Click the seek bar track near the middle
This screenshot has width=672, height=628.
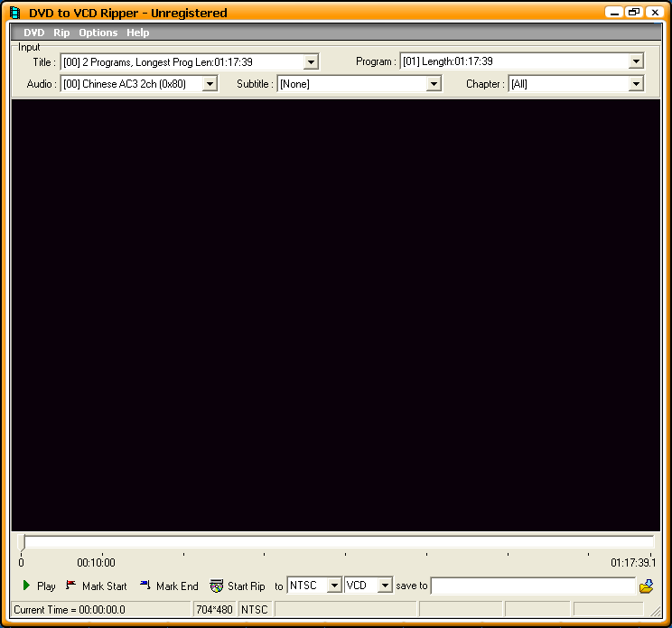tap(336, 542)
